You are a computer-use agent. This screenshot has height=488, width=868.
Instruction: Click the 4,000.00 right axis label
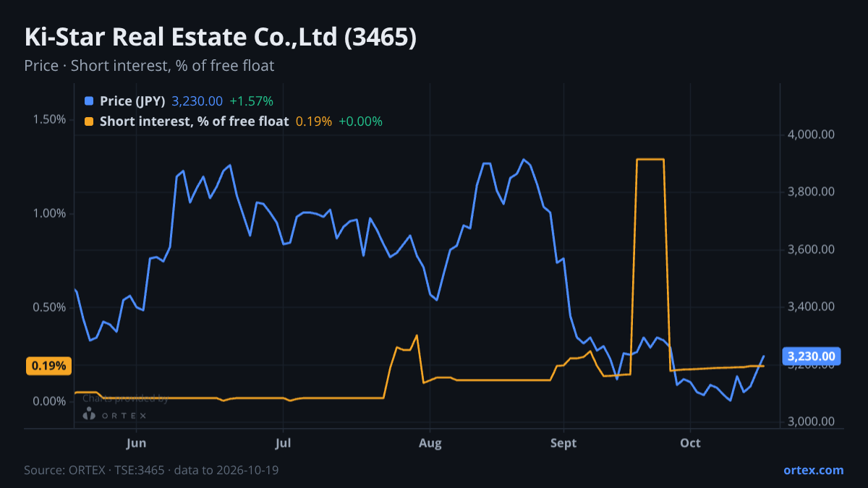coord(812,134)
